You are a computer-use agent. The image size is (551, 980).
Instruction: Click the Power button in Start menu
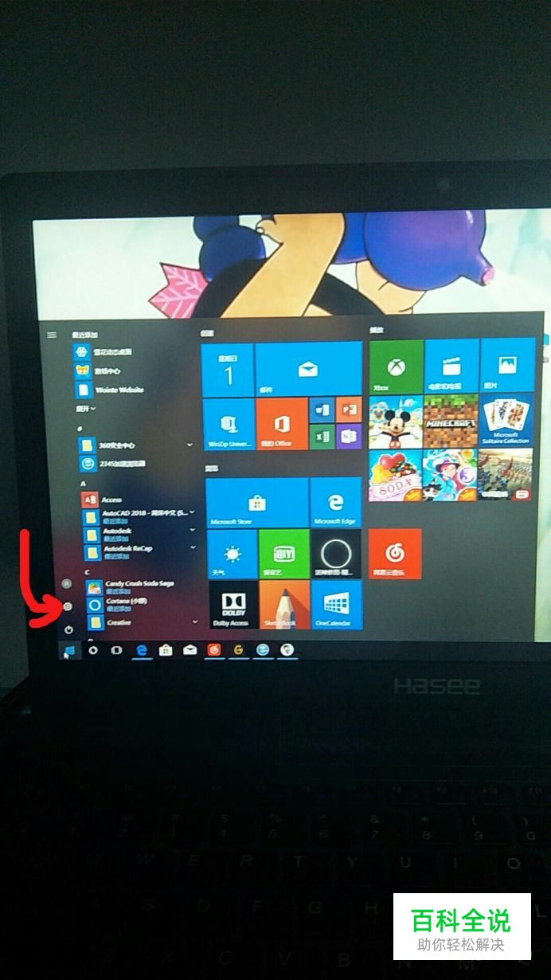pyautogui.click(x=69, y=629)
